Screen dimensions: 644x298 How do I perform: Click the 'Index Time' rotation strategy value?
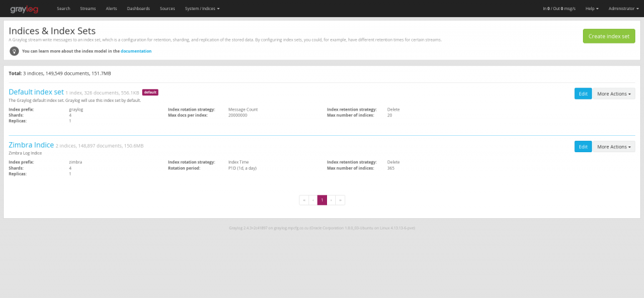point(238,162)
